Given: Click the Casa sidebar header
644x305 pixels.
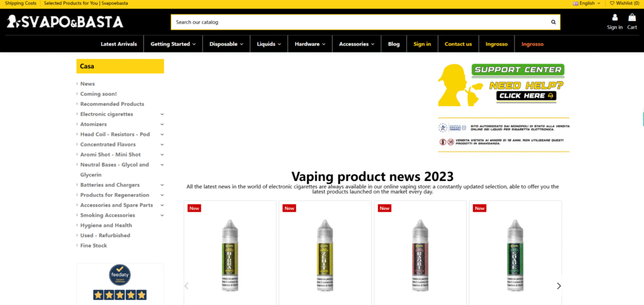Looking at the screenshot, I should (x=120, y=66).
